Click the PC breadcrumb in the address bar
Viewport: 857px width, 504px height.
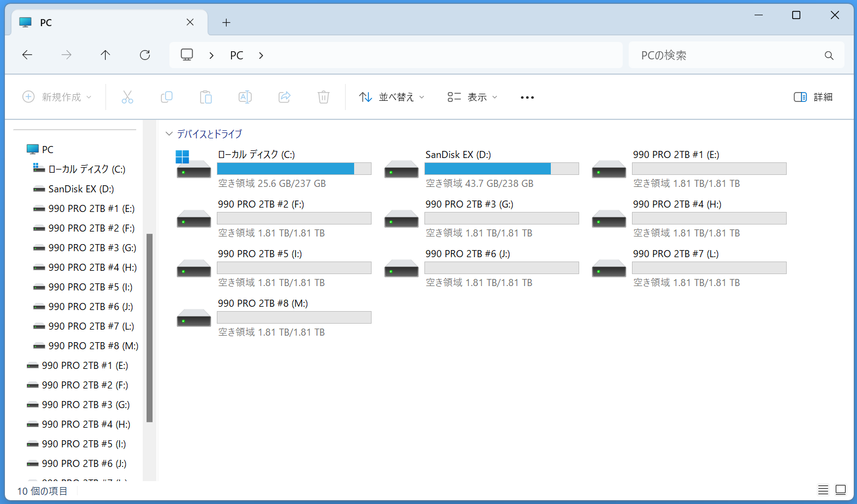click(x=236, y=55)
